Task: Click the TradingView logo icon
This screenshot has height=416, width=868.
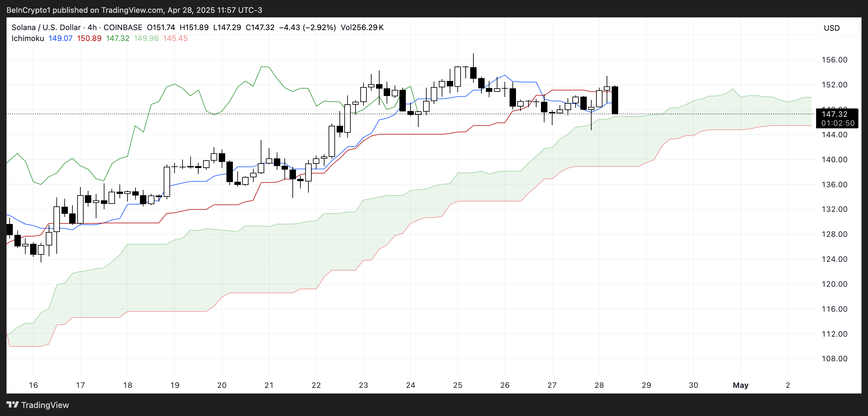Action: [12, 404]
